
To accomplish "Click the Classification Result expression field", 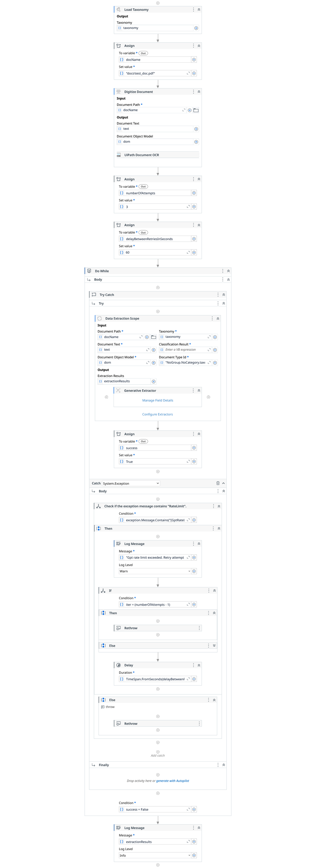I will tap(184, 350).
